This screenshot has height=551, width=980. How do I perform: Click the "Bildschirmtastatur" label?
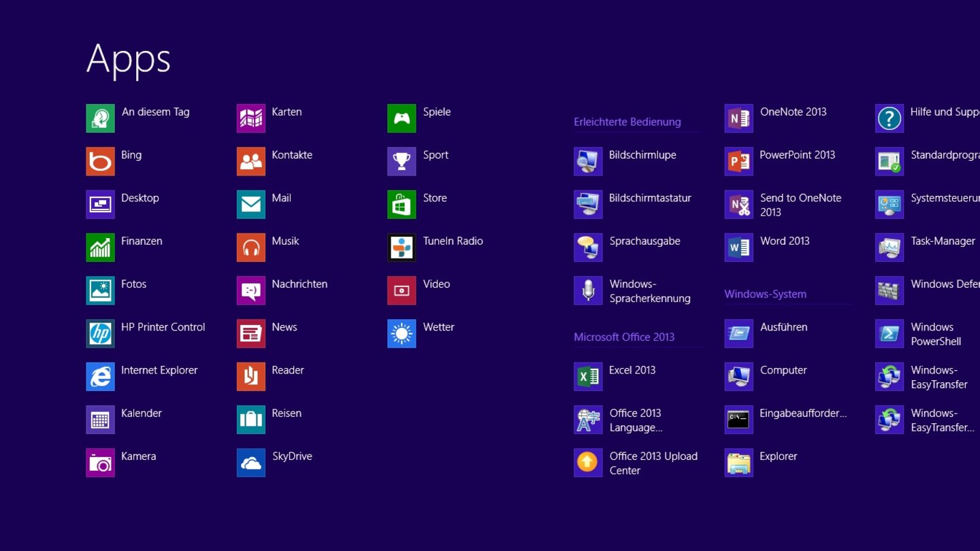(650, 198)
